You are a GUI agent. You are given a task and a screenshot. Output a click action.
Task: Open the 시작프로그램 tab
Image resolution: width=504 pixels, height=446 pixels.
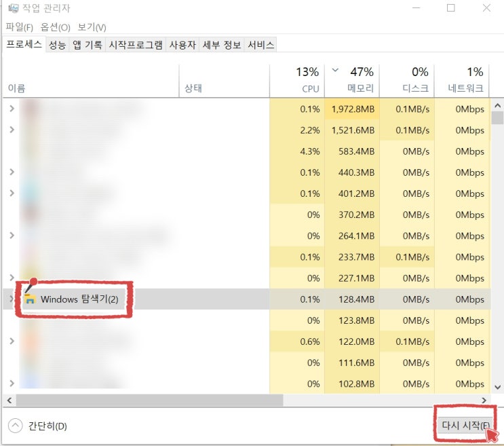(136, 45)
